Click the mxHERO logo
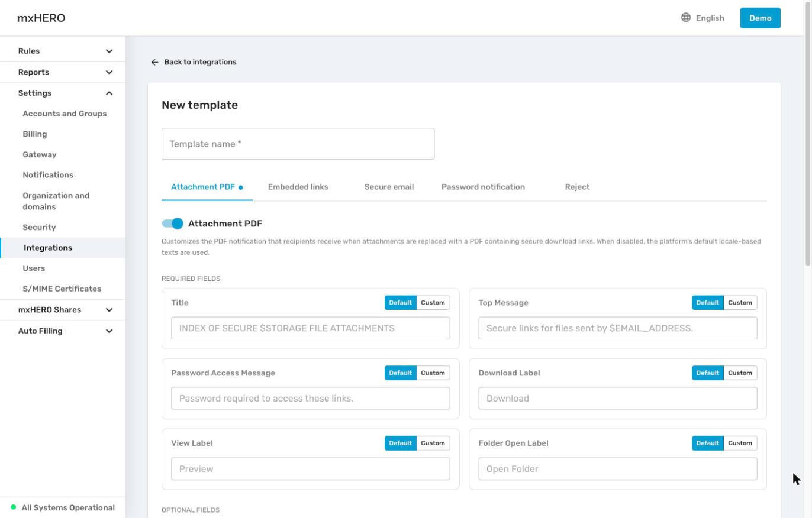 [x=41, y=18]
